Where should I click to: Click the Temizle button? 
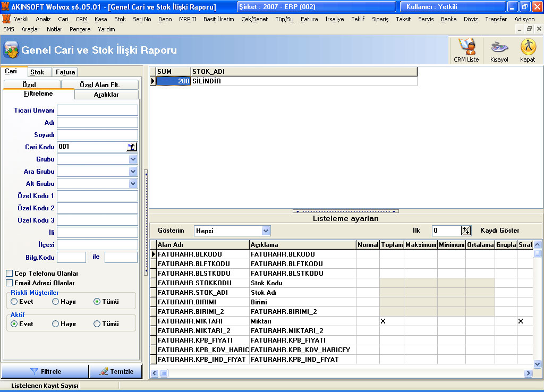(116, 371)
